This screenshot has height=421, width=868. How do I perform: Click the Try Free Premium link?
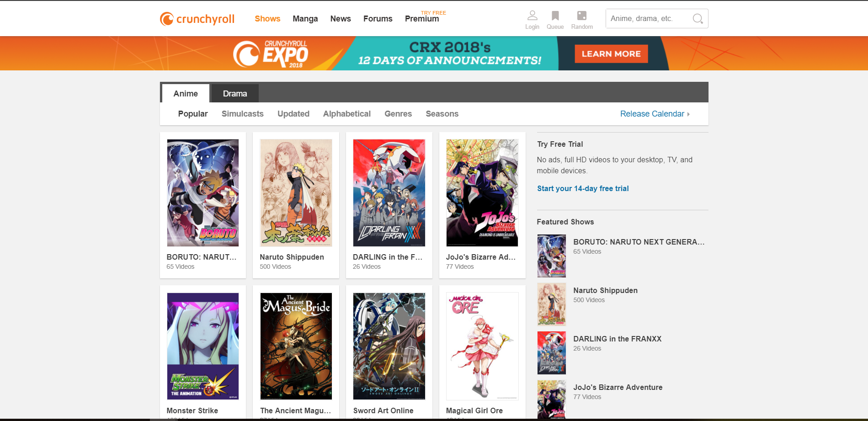422,18
